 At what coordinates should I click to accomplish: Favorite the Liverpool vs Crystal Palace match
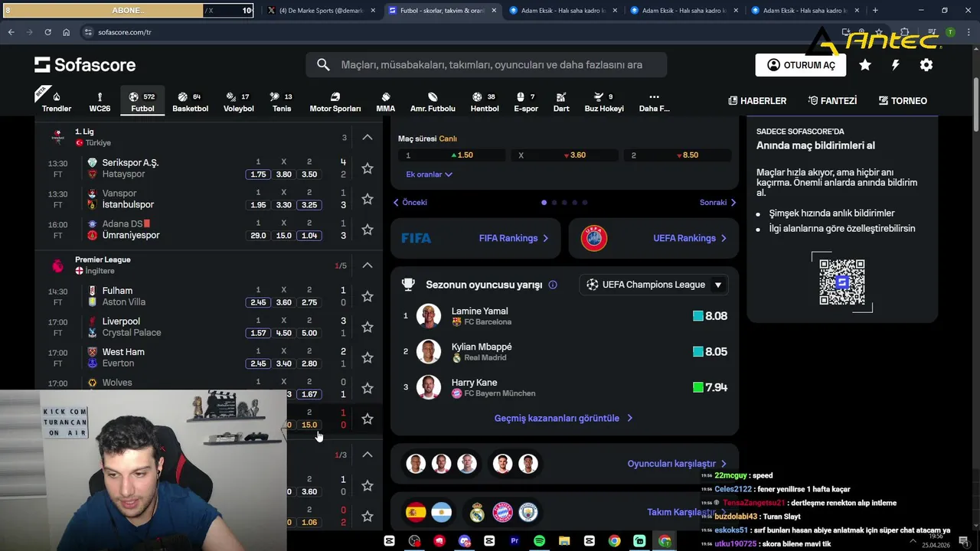367,327
